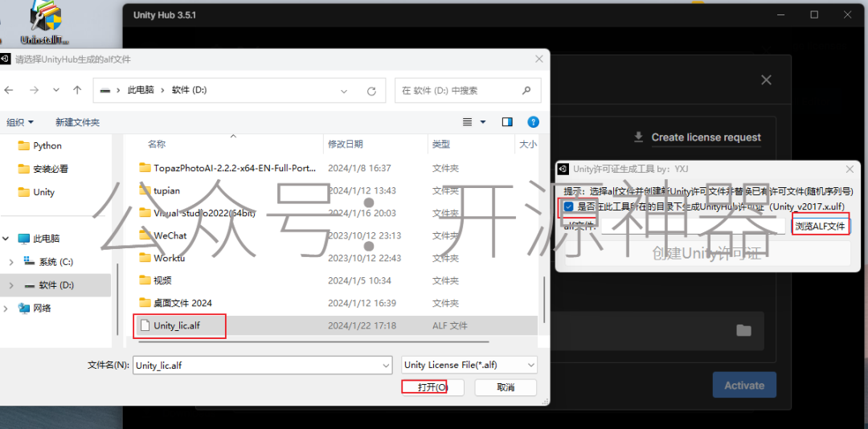Expand 网络 tree node
The image size is (868, 429).
pyautogui.click(x=6, y=308)
